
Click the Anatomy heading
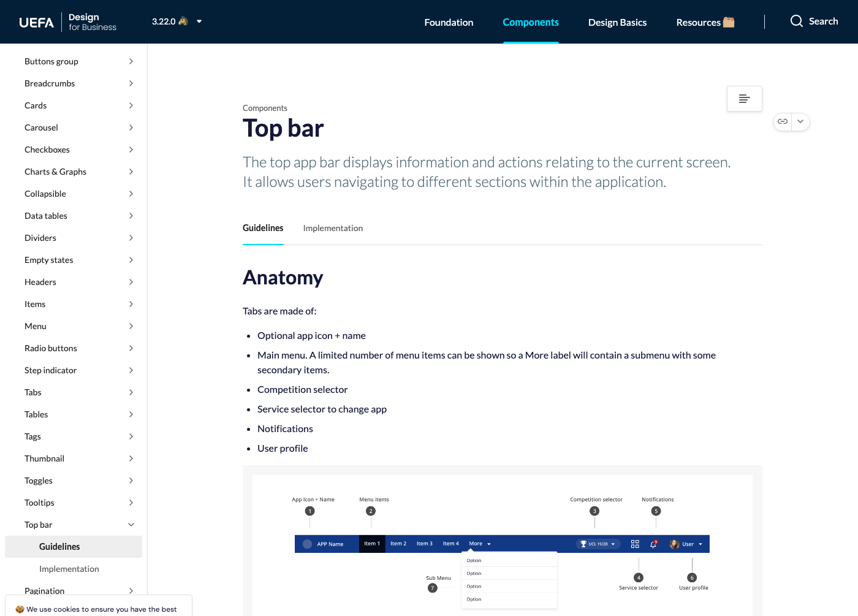[x=283, y=278]
